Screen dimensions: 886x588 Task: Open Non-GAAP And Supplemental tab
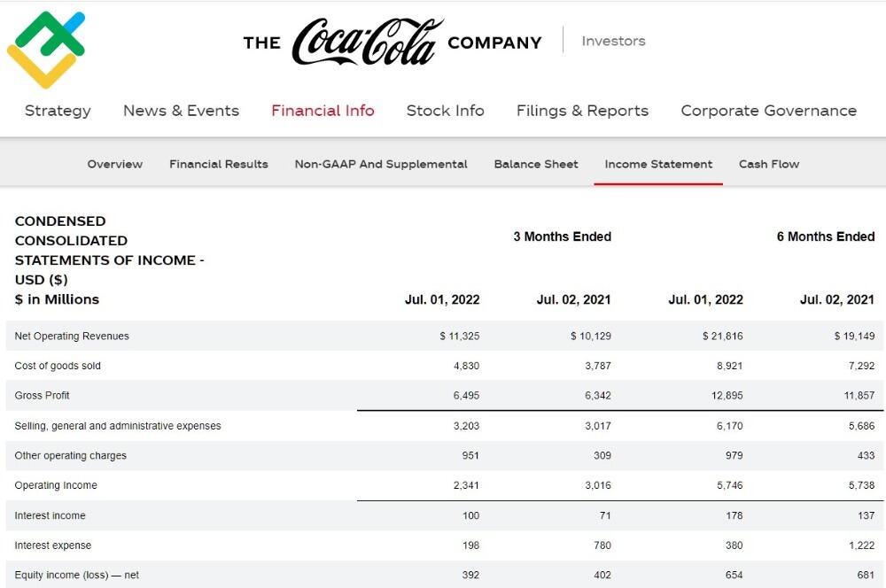click(381, 164)
